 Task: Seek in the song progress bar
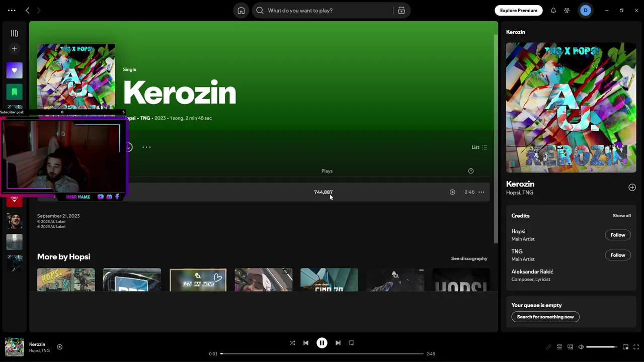322,353
